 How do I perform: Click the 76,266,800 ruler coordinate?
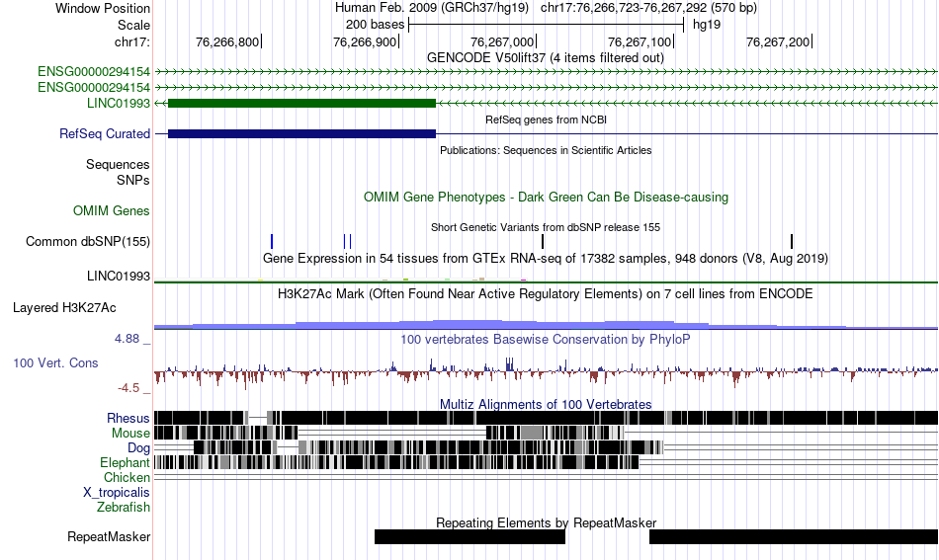227,41
